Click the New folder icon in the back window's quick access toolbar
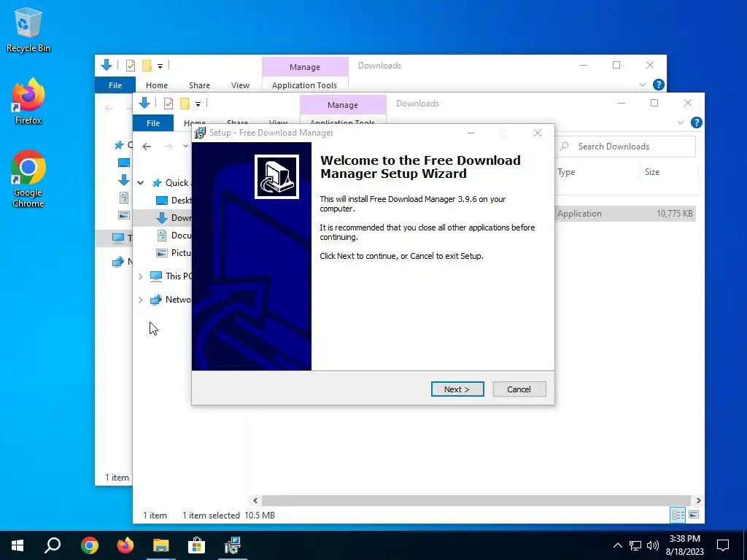The image size is (747, 560). point(147,66)
